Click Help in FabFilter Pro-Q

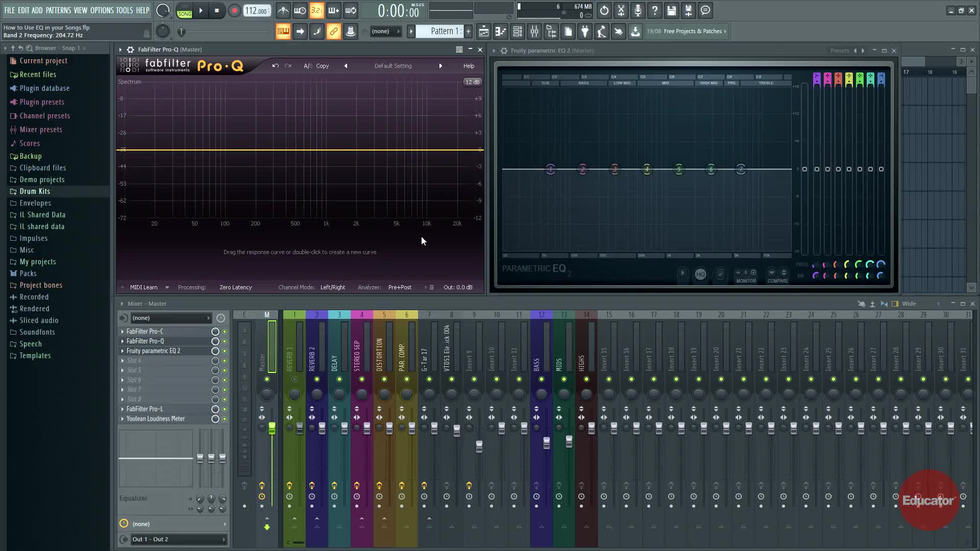coord(469,66)
